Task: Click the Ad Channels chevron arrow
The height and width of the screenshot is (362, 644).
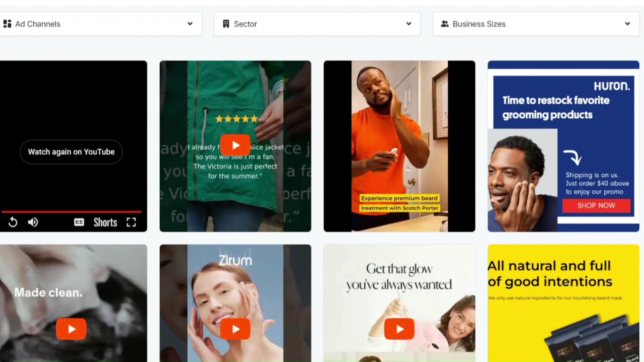Action: coord(190,24)
